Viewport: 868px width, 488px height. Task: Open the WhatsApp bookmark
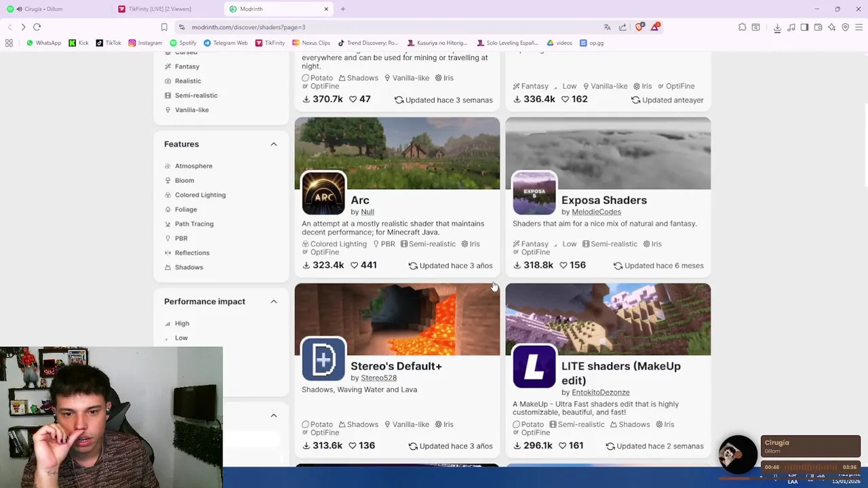point(44,43)
